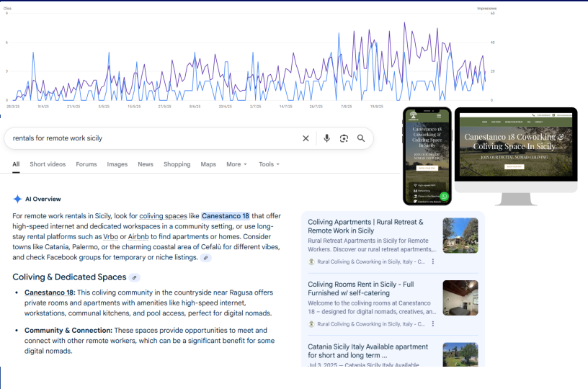
Task: Click highlighted 'Canestanco 18' in the overview paragraph
Action: 226,216
